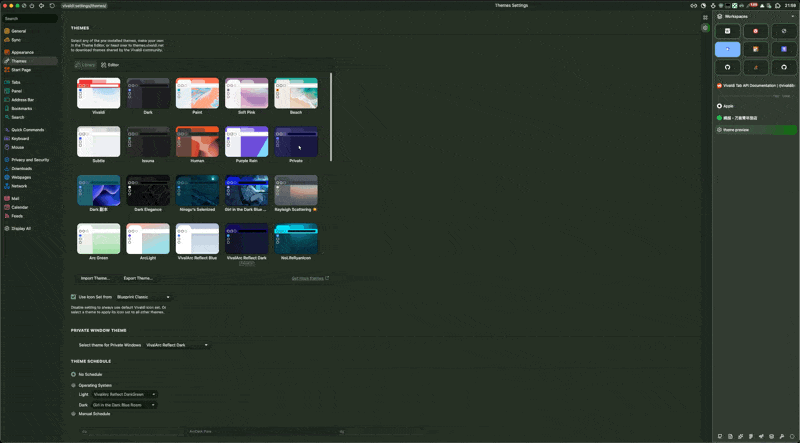Open private window theme dropdown
Screen dimensions: 800x443
pos(177,345)
